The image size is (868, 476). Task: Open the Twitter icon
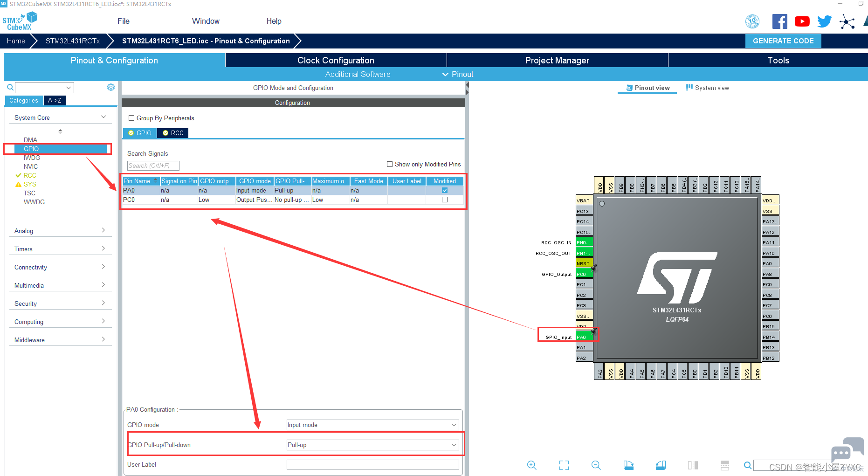825,21
